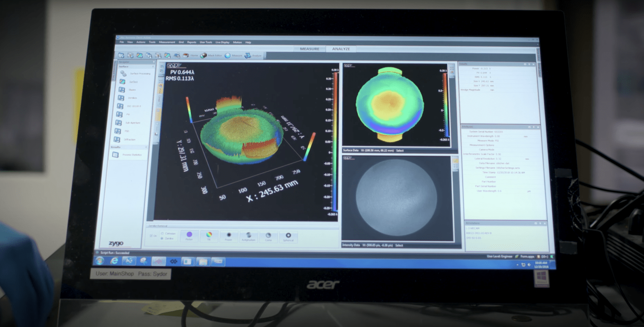Open Process Statistics under Results
Viewport: 644px width, 327px height.
[132, 155]
